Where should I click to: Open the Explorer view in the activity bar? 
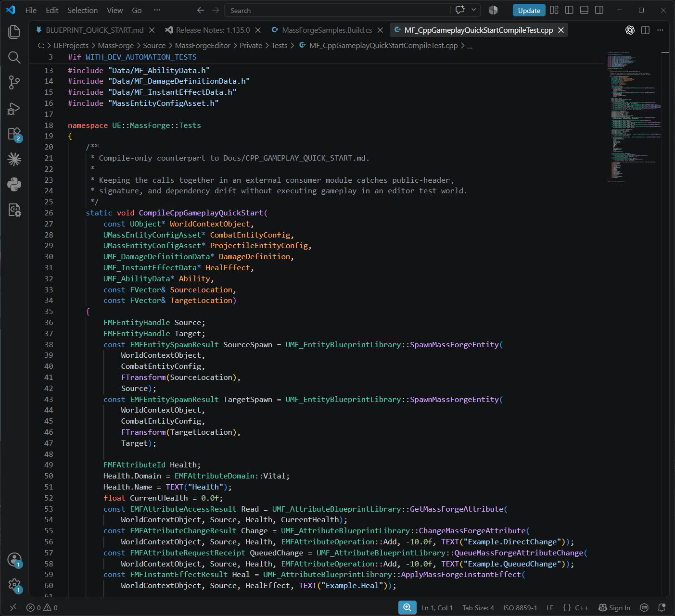point(14,32)
